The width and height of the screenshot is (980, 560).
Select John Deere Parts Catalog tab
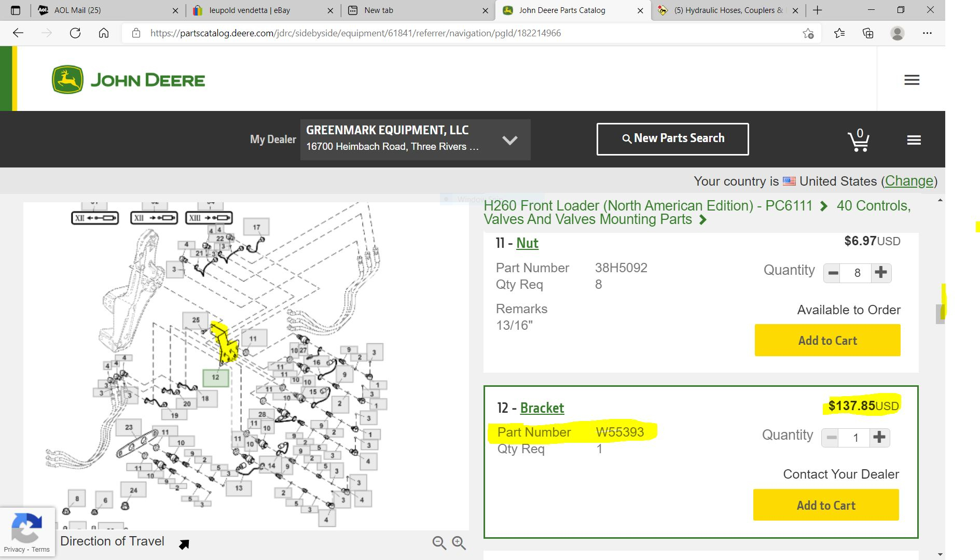[x=572, y=10]
